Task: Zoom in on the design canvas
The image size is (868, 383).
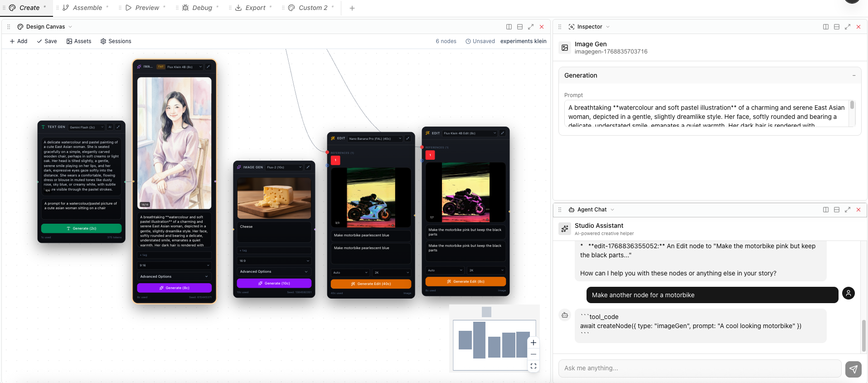Action: 533,343
